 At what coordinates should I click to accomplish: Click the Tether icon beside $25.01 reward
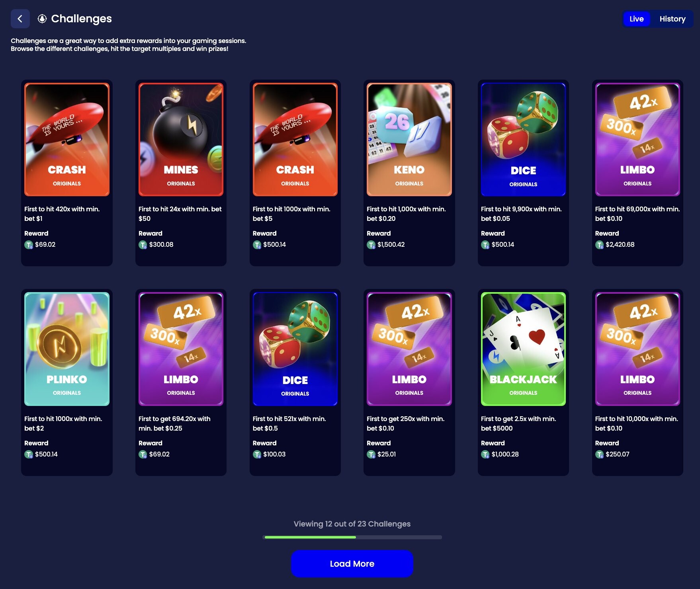pos(371,454)
